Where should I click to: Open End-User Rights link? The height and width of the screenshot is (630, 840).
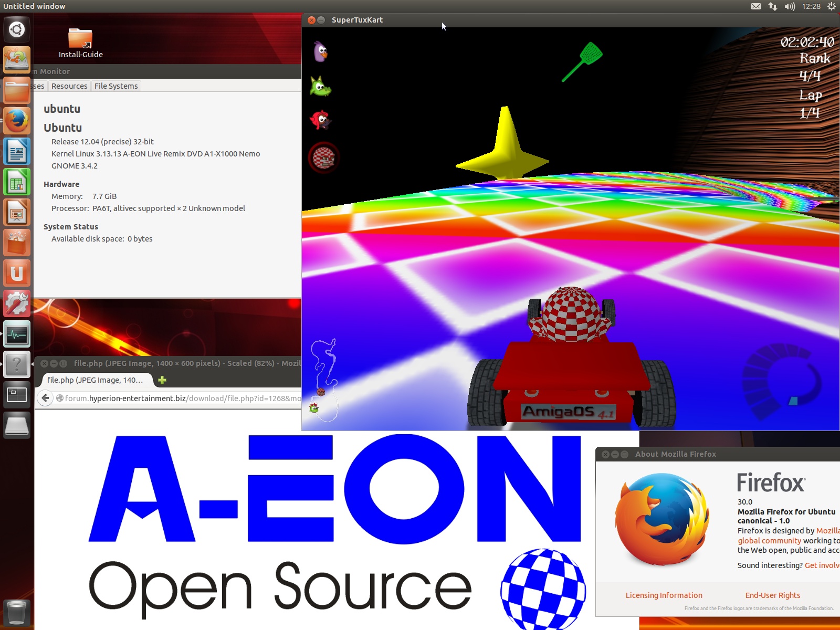(773, 595)
